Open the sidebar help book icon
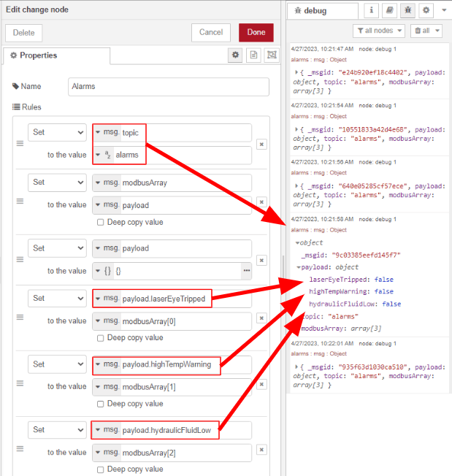452x476 pixels. (389, 11)
